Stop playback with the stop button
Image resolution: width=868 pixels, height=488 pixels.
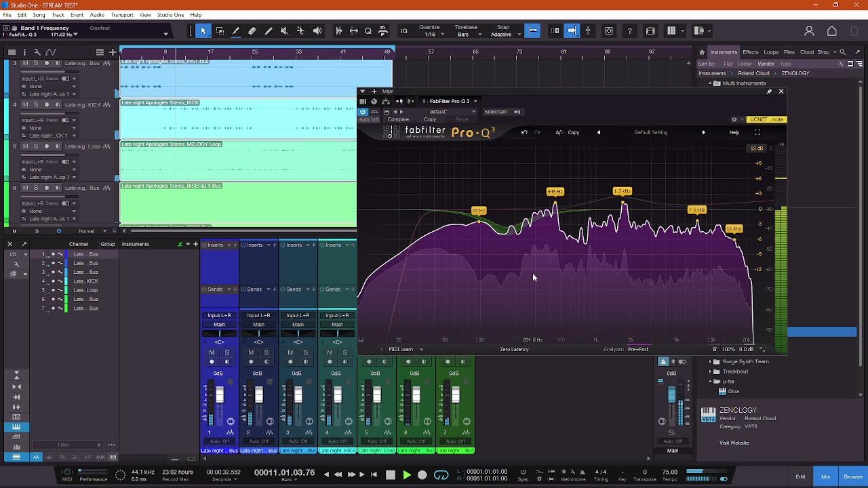(390, 475)
